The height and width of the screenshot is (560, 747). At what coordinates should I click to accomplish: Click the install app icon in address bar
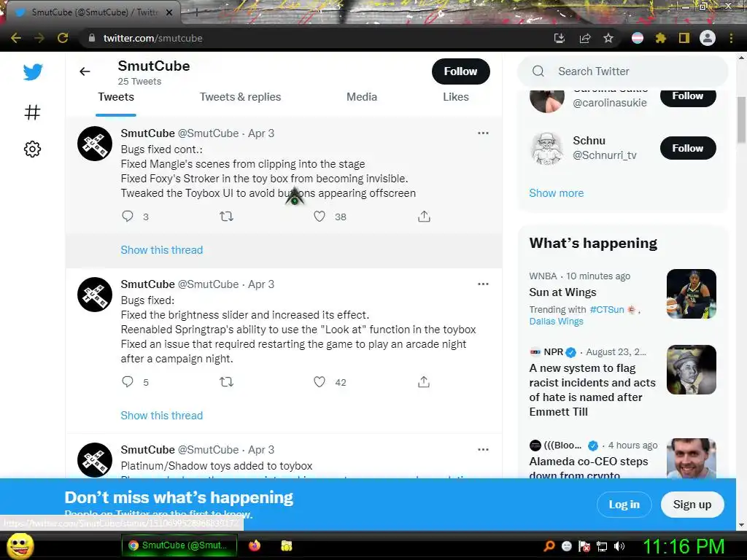click(560, 38)
